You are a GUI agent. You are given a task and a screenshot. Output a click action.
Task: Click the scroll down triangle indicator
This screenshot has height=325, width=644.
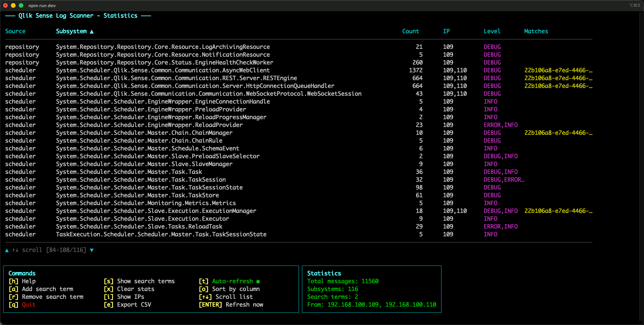(x=92, y=250)
